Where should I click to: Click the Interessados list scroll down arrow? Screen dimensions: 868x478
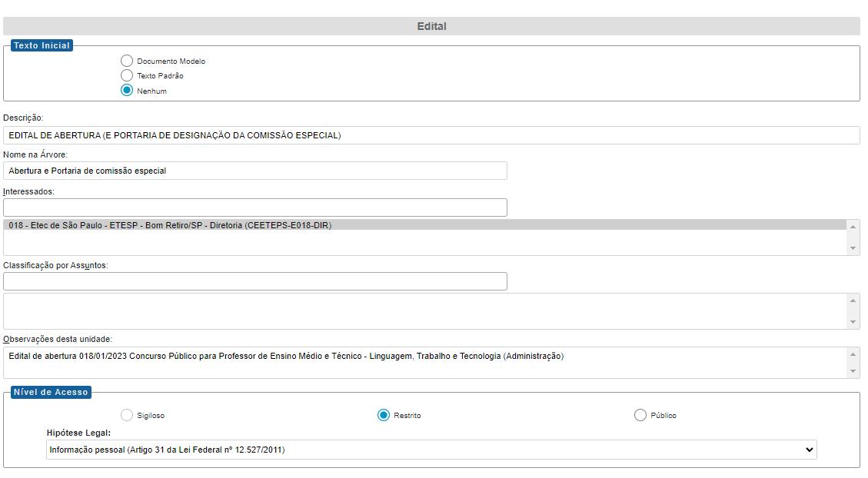(853, 248)
